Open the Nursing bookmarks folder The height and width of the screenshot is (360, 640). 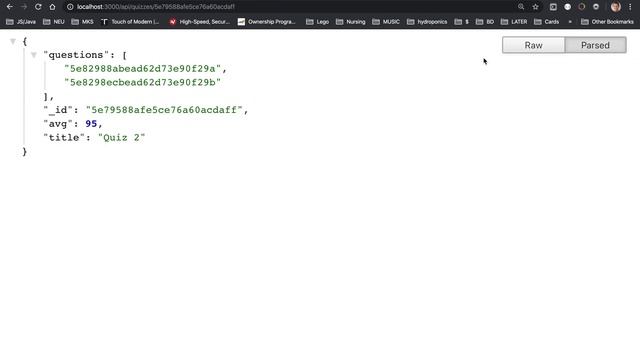[x=351, y=22]
